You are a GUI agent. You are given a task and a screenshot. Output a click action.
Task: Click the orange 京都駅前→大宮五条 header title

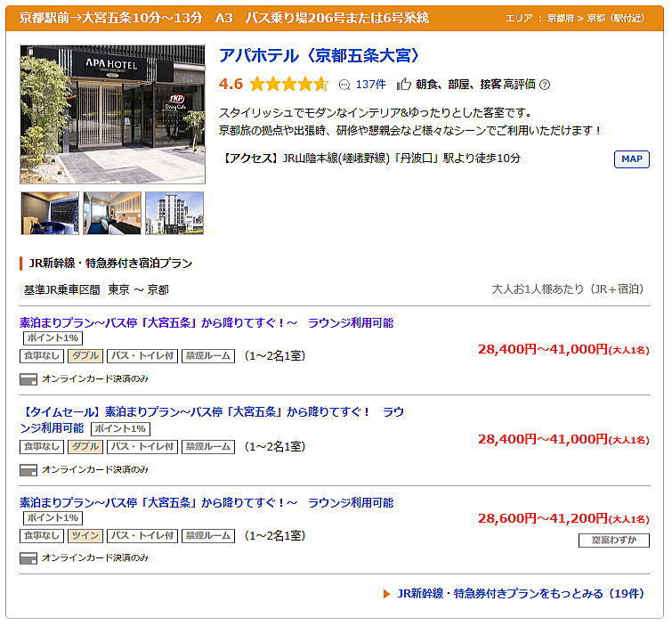[223, 18]
